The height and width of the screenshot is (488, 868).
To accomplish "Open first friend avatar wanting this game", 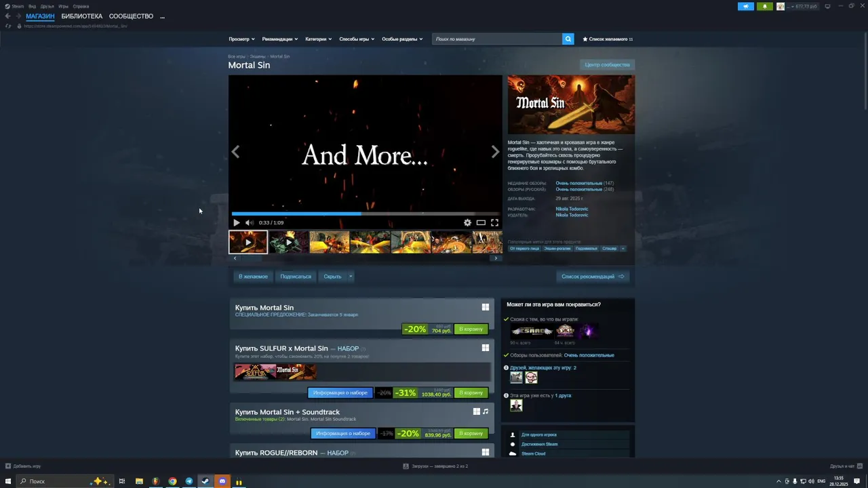I will [x=517, y=378].
